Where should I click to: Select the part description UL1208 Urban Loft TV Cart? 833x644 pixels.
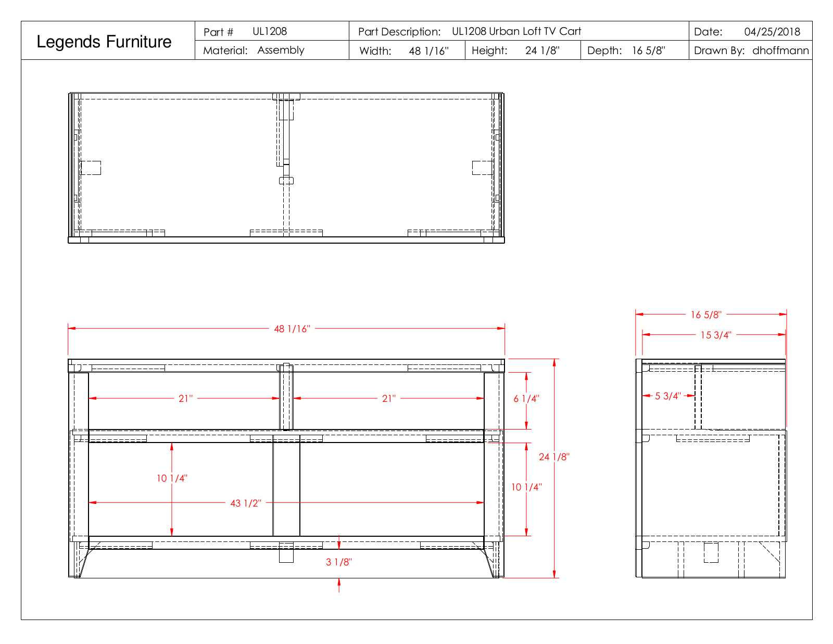pos(516,31)
